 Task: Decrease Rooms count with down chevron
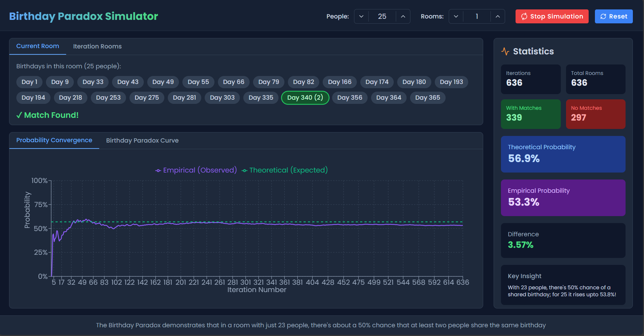[456, 16]
